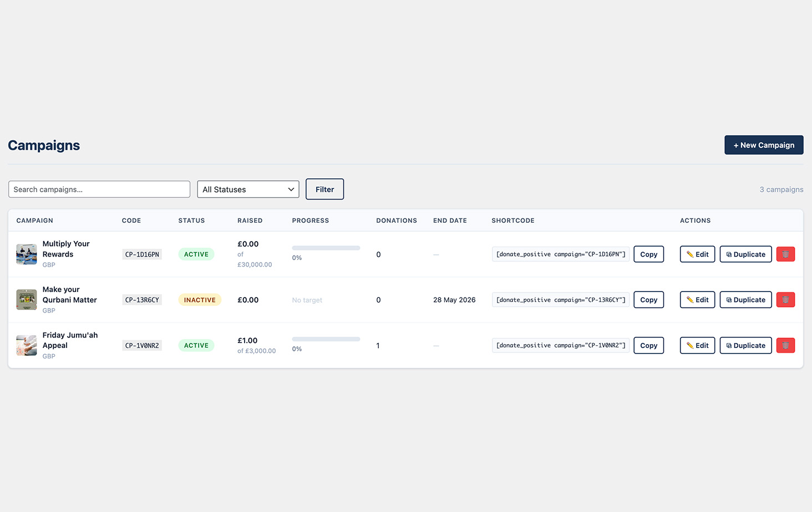The width and height of the screenshot is (812, 512).
Task: Click the CAMPAIGN column header
Action: click(35, 221)
